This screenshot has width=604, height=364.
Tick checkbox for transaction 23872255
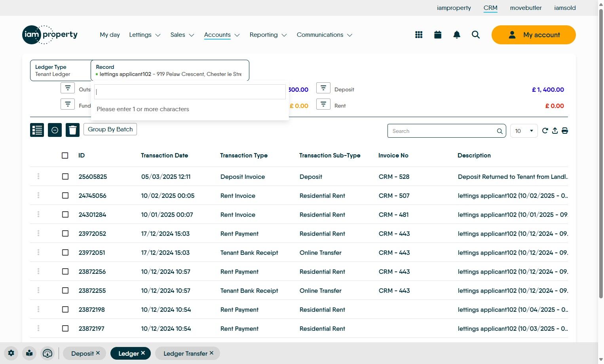tap(65, 290)
